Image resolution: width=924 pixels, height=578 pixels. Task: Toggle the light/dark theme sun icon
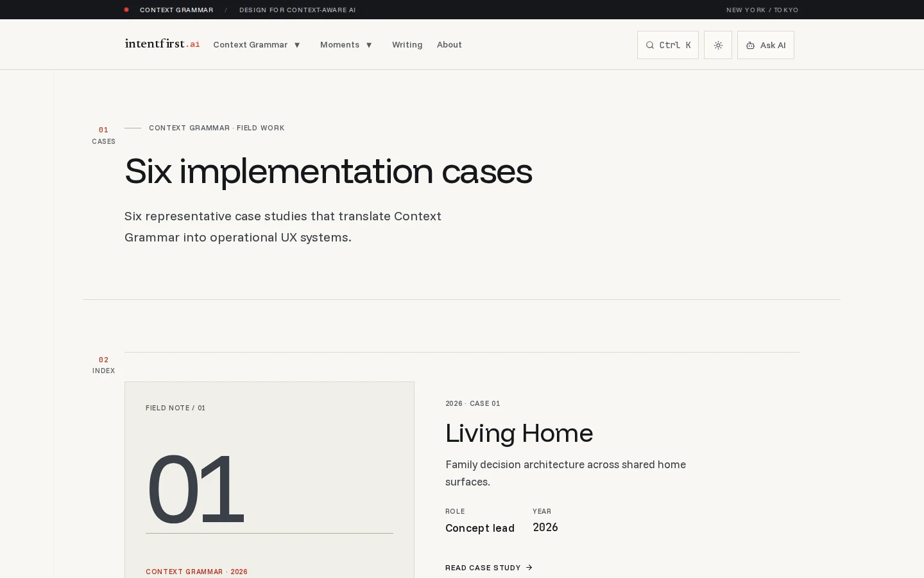(718, 45)
